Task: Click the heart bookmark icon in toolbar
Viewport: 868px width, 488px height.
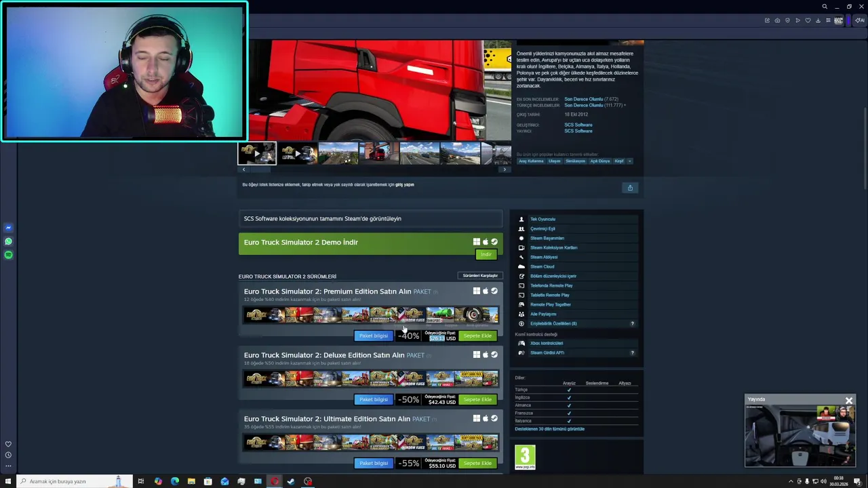Action: point(808,20)
